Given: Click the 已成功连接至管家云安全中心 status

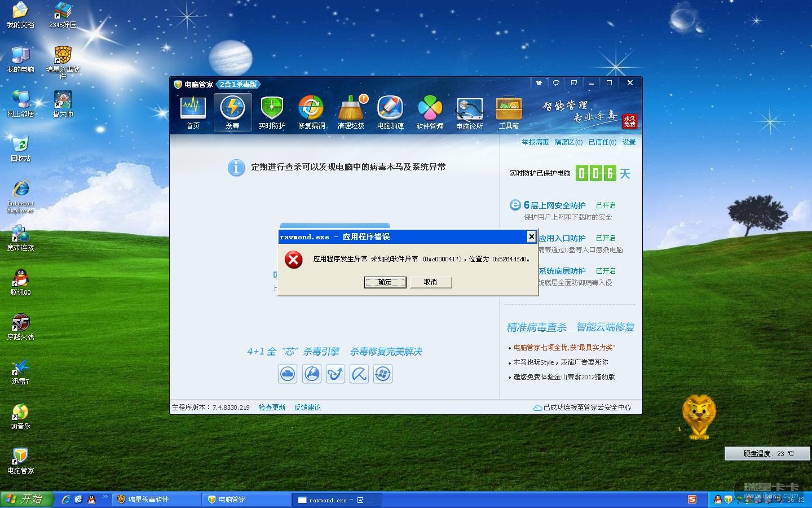Looking at the screenshot, I should click(582, 408).
